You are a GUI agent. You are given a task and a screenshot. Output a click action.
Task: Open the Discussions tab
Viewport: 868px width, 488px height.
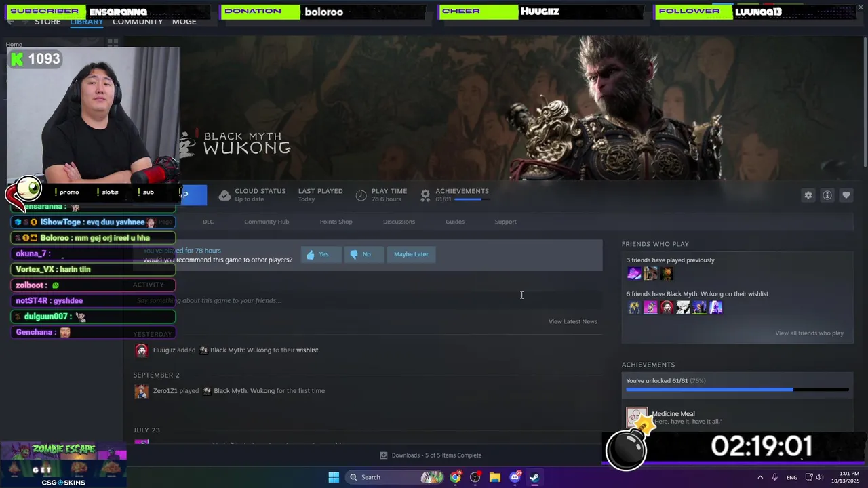[x=399, y=222]
